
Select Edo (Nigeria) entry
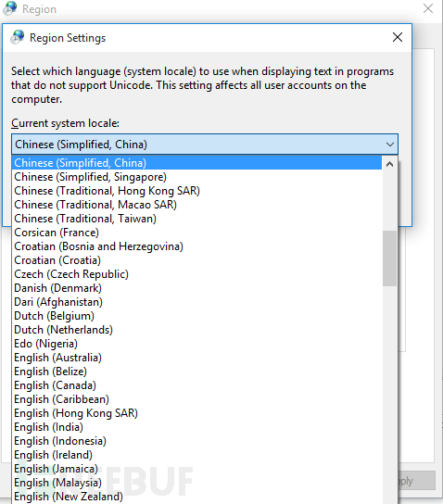click(196, 344)
